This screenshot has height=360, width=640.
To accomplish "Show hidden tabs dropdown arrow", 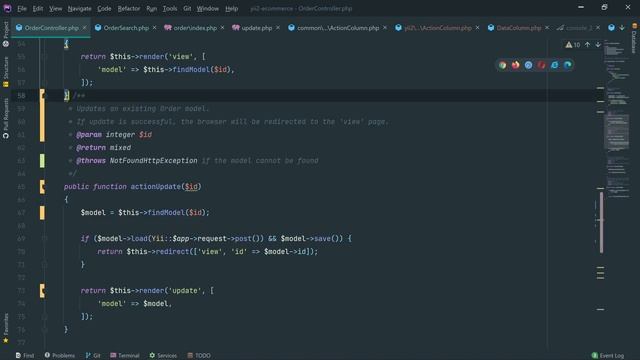I will 622,28.
